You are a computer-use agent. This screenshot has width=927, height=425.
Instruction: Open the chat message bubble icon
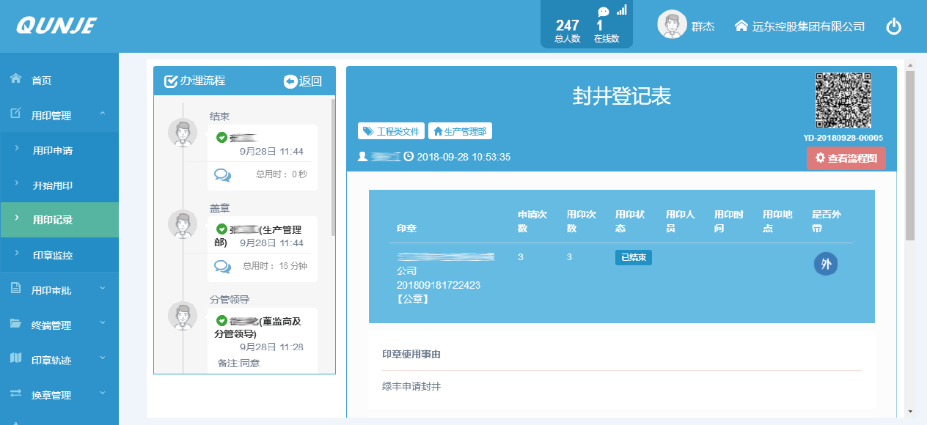click(603, 12)
